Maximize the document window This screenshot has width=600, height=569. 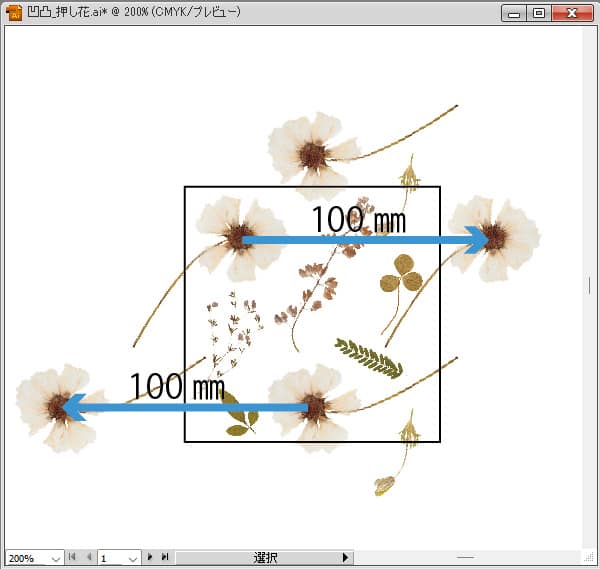pos(539,13)
